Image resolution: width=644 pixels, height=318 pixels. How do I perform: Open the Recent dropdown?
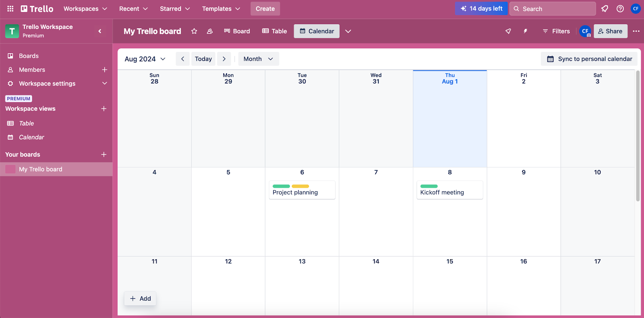point(134,8)
